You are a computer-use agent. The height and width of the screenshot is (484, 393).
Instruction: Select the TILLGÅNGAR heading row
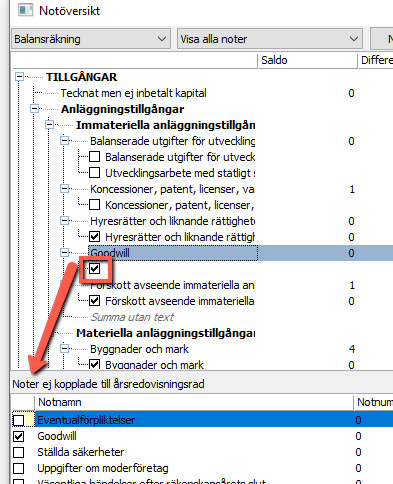click(81, 77)
